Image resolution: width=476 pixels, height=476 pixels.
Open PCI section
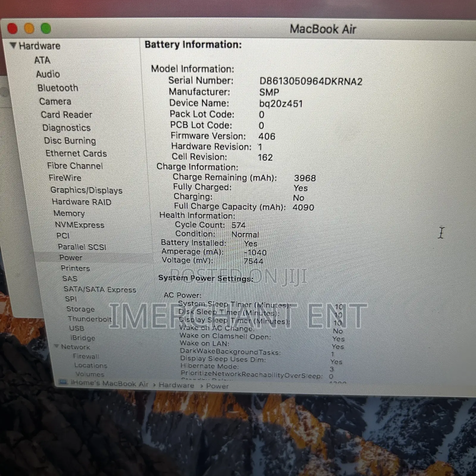click(63, 236)
